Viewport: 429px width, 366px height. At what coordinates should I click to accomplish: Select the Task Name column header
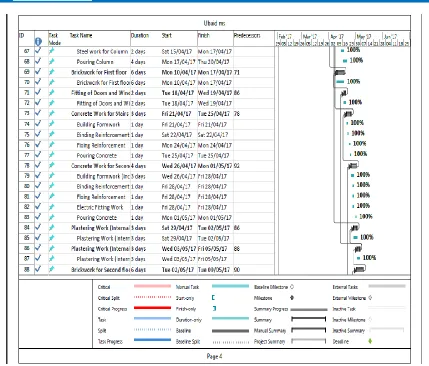pos(81,35)
